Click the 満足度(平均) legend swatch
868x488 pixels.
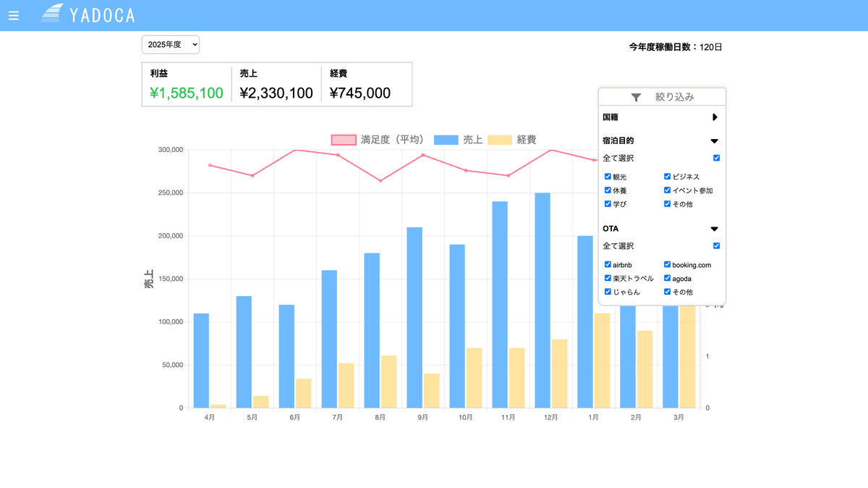pyautogui.click(x=344, y=140)
